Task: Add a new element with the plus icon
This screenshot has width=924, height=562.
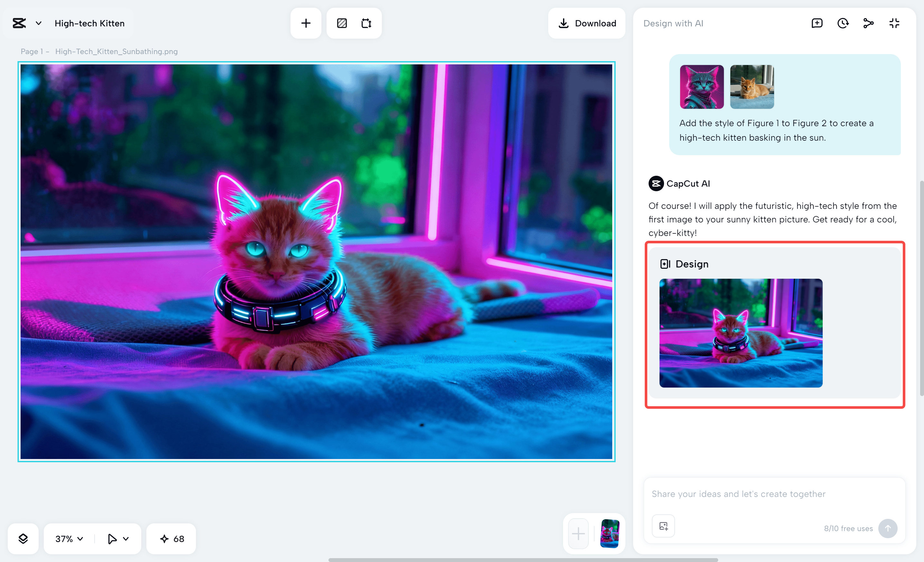Action: tap(306, 23)
